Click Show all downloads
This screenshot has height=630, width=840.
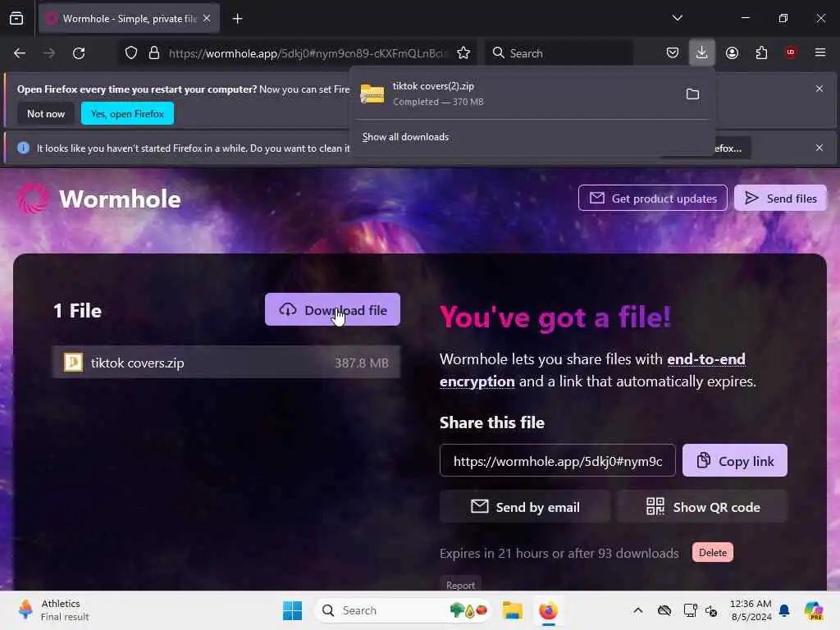point(405,137)
